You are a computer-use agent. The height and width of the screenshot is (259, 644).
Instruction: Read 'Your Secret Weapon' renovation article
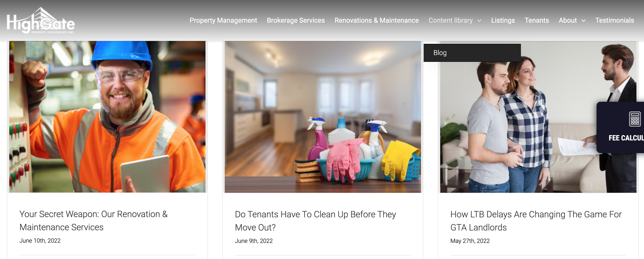click(x=94, y=221)
